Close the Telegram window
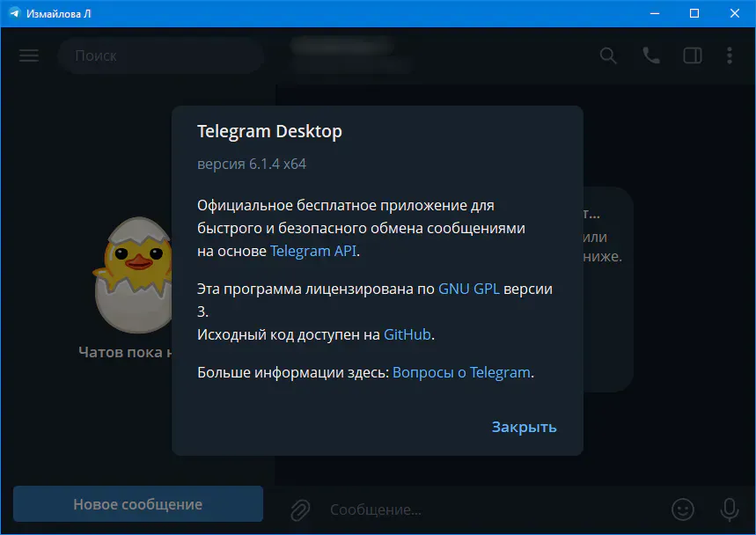Viewport: 756px width, 535px height. point(734,13)
